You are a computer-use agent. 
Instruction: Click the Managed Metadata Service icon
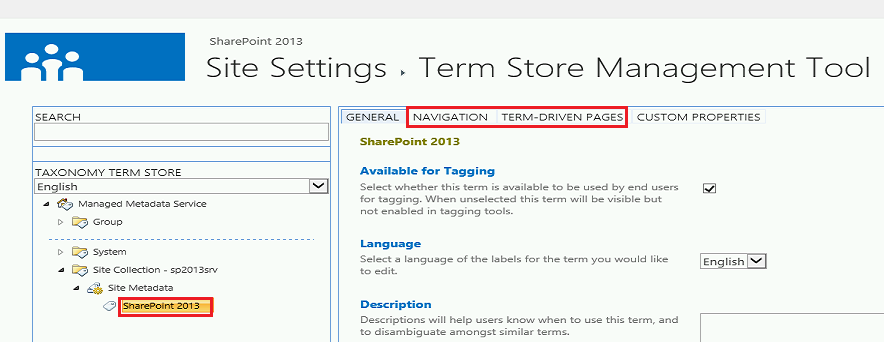[x=65, y=204]
